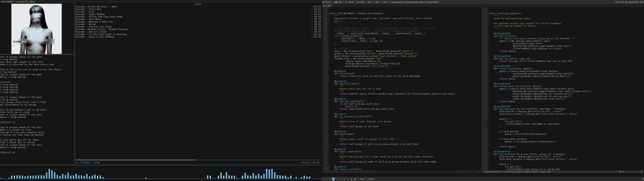Screen dimensions: 644x181
Task: Click the play indicator in ncspot status bar
Action: click(x=77, y=163)
